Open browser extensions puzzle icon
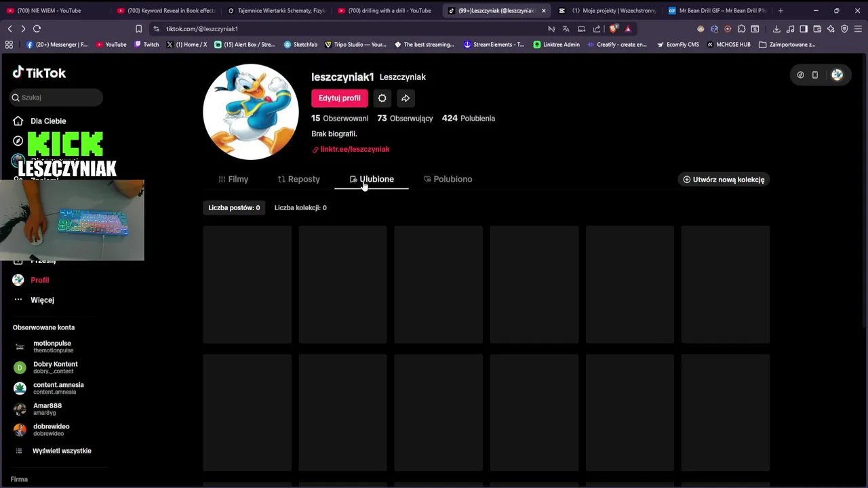868x488 pixels. point(741,28)
